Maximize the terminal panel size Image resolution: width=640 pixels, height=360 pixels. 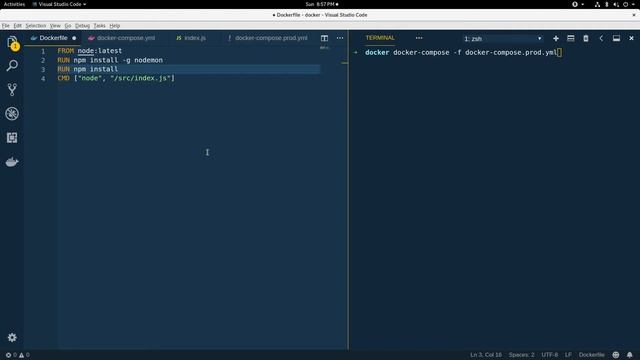click(616, 38)
